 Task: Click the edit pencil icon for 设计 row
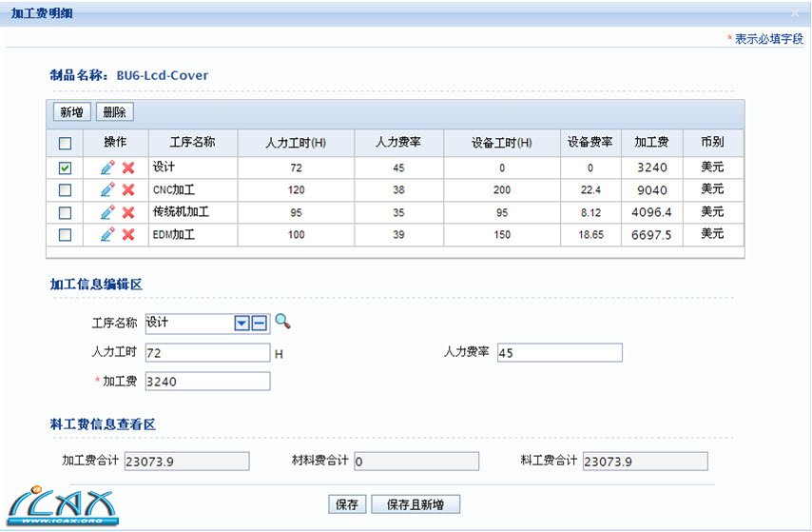pos(107,167)
